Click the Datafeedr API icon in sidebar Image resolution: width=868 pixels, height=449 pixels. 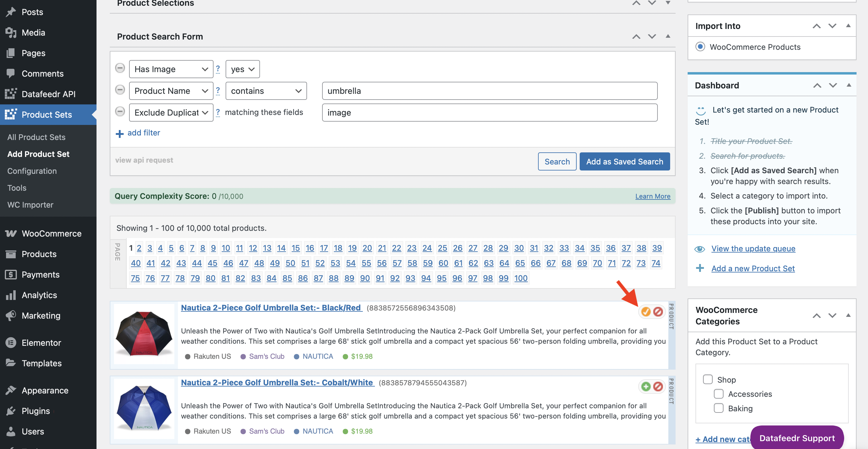(11, 94)
